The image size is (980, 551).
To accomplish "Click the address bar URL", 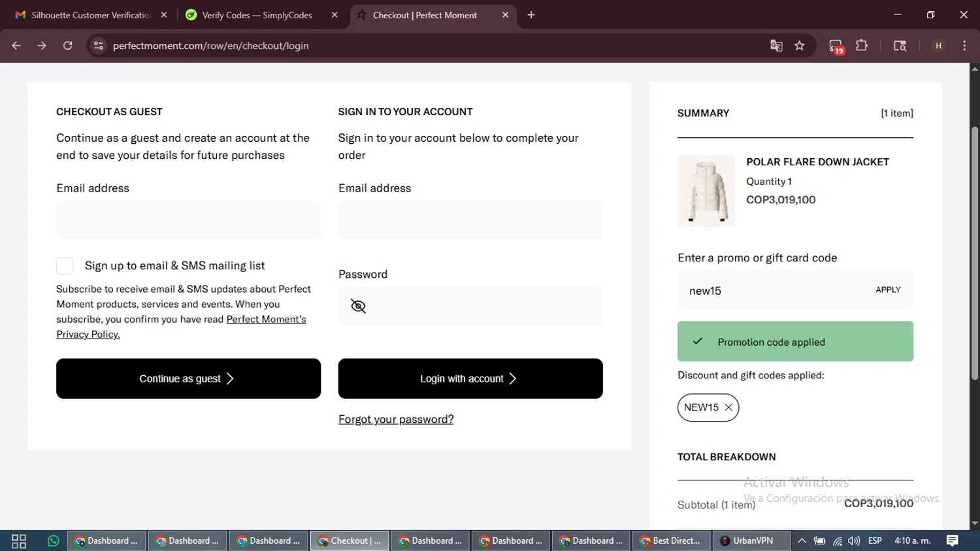I will pyautogui.click(x=210, y=46).
